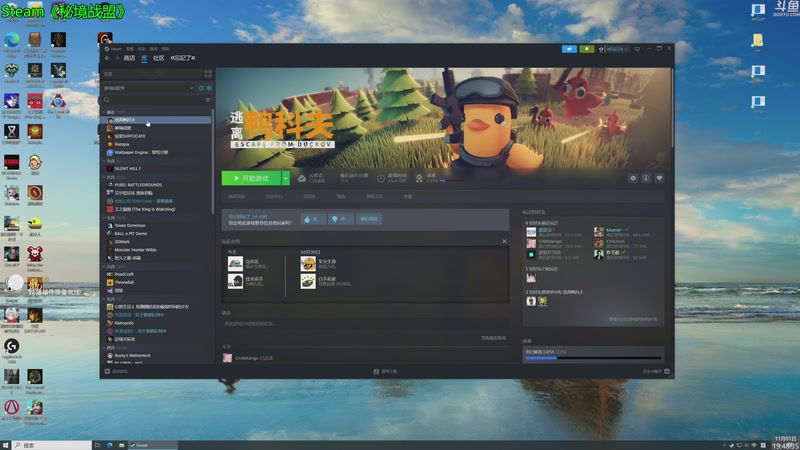Open the games and software filter dropdown
This screenshot has height=450, width=800.
point(148,88)
